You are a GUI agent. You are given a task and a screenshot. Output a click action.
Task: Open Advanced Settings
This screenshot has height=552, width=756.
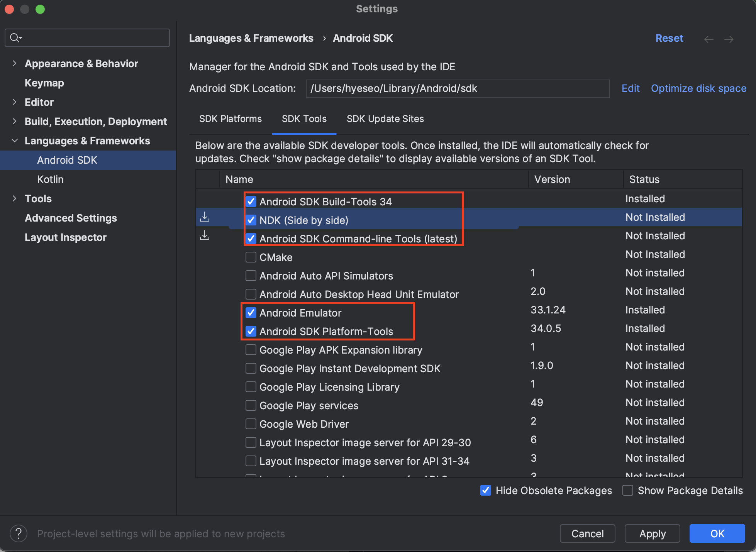(71, 218)
